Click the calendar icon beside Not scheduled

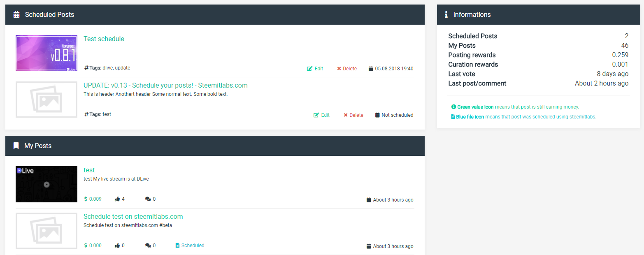pyautogui.click(x=377, y=115)
